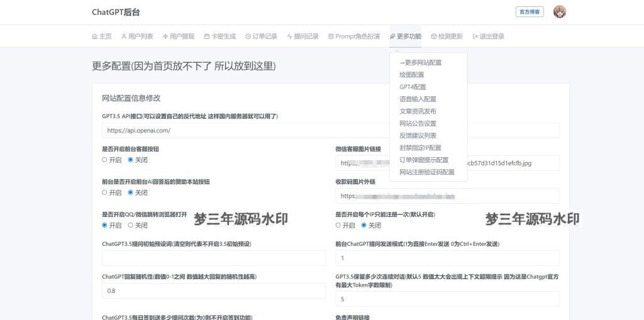Select 关闭 for QQ/微信跳转浏览器打开
644x320 pixels.
(131, 225)
